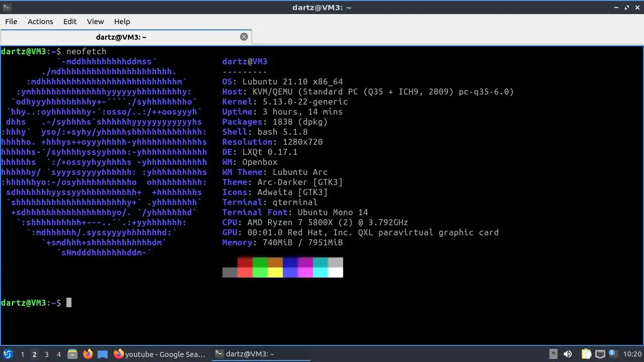The height and width of the screenshot is (362, 644).
Task: Click the 'CPU: AMD Ryzen 7 5800X' line
Action: pyautogui.click(x=315, y=222)
